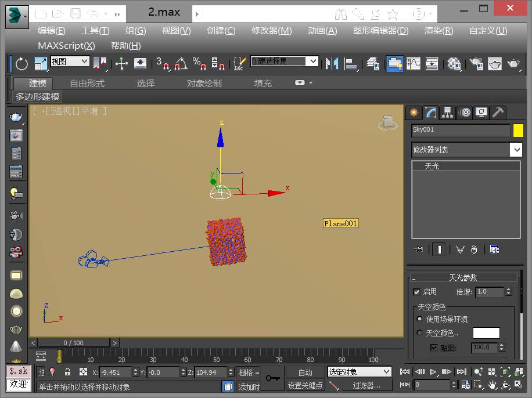Toggle selection lock padlock icon

[x=67, y=372]
